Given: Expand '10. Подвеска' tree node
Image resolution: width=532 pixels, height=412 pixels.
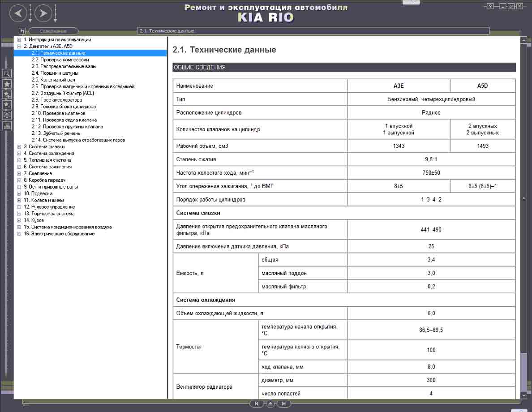Looking at the screenshot, I should click(x=19, y=193).
